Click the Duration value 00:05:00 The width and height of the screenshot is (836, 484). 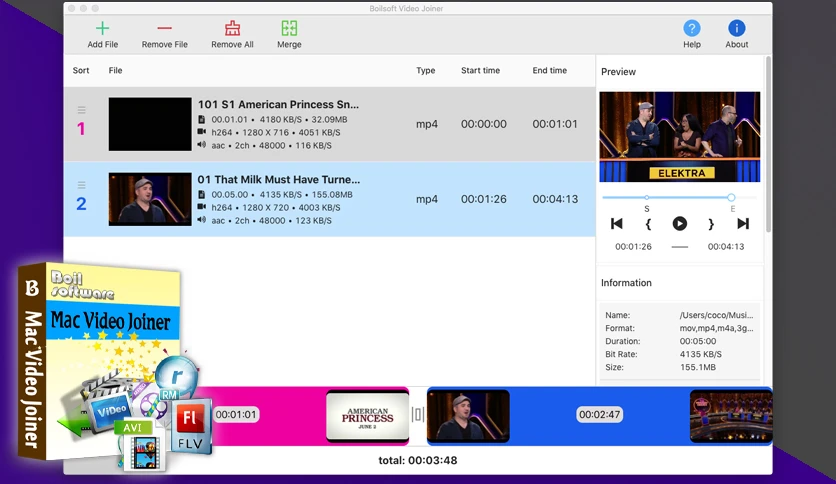click(x=697, y=341)
